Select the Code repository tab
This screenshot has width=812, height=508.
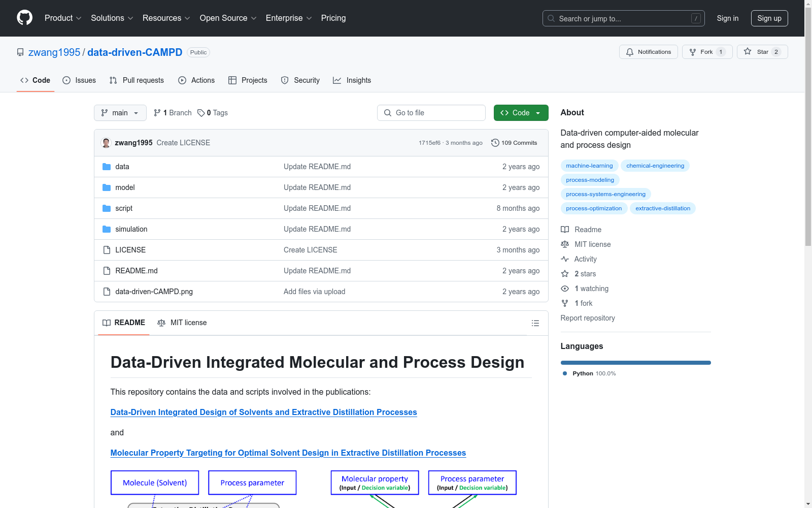click(x=36, y=80)
